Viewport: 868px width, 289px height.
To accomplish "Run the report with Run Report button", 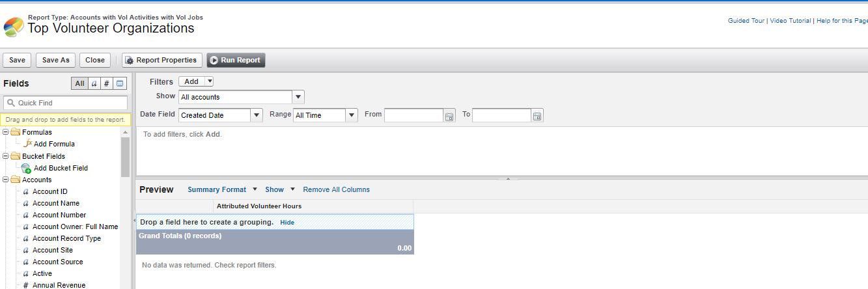I will point(236,60).
